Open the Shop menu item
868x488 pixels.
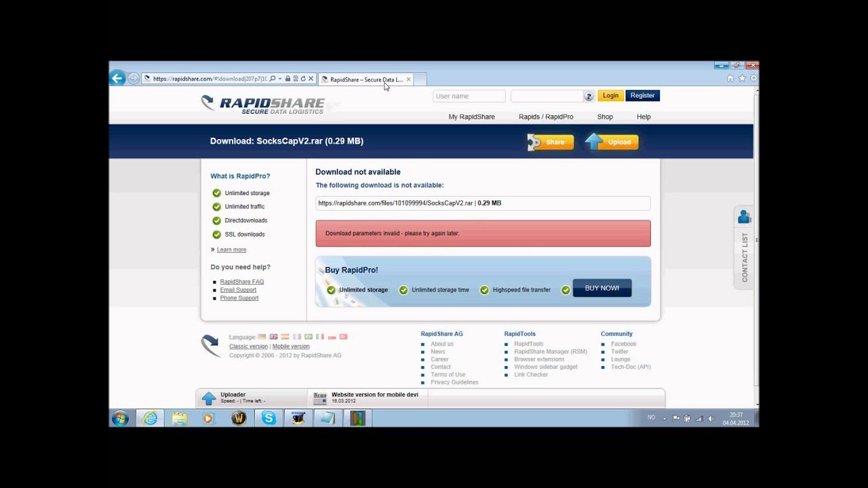coord(605,117)
